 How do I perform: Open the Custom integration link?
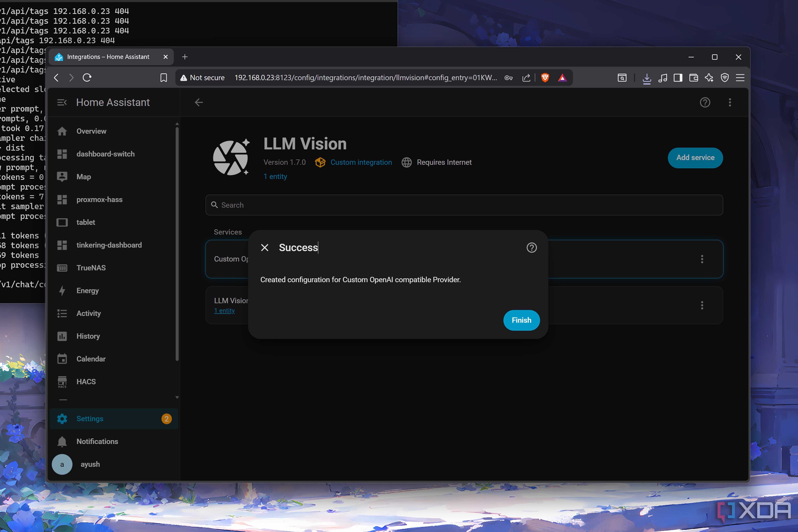(x=361, y=162)
